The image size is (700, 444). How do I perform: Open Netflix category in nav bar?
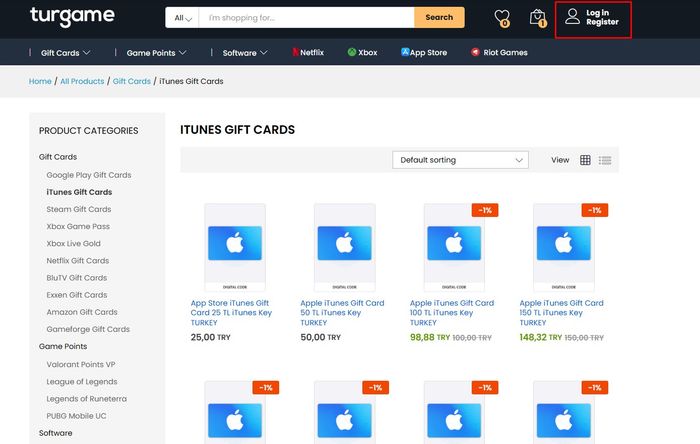tap(308, 52)
